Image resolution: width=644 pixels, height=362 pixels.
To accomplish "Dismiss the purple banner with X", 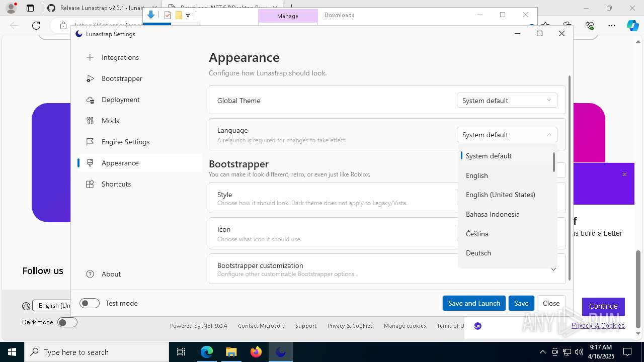I will click(x=624, y=174).
